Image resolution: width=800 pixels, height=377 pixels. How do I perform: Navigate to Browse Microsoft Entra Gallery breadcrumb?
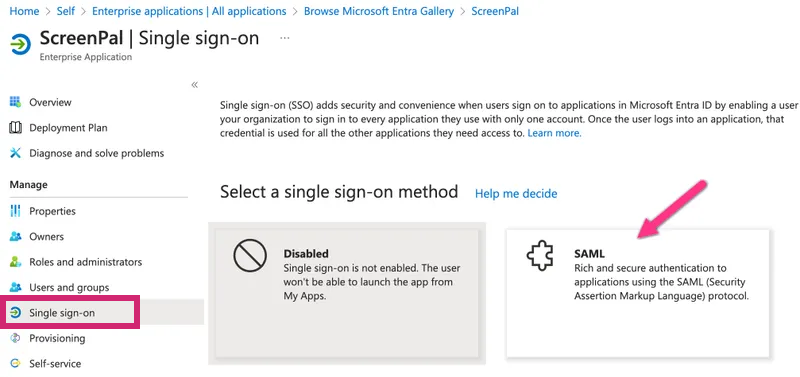click(379, 11)
